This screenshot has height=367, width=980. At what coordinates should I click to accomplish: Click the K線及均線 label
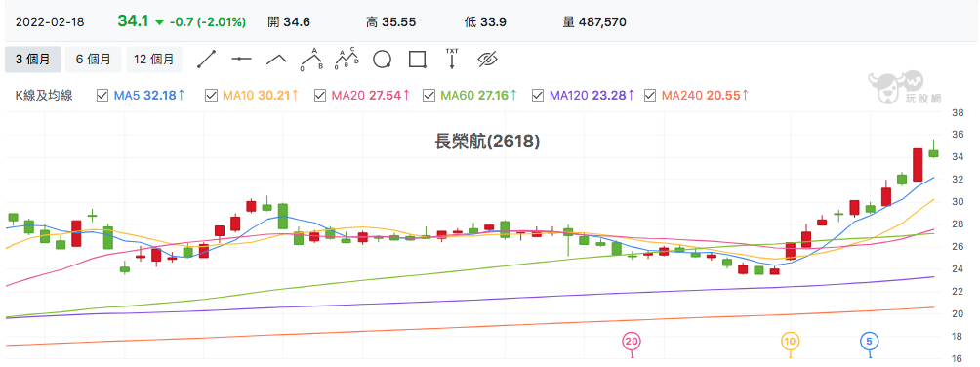(x=44, y=96)
